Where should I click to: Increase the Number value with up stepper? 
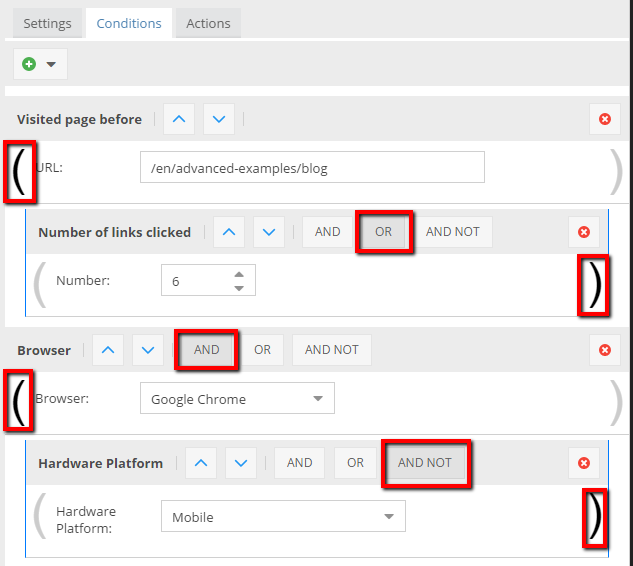[x=238, y=275]
